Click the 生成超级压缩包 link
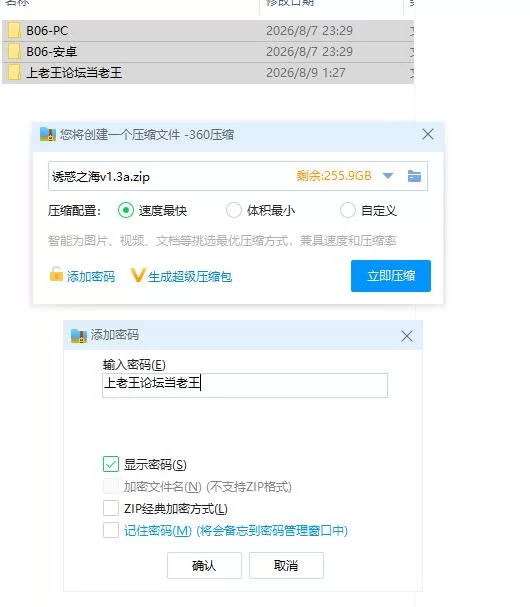The image size is (530, 607). 190,276
